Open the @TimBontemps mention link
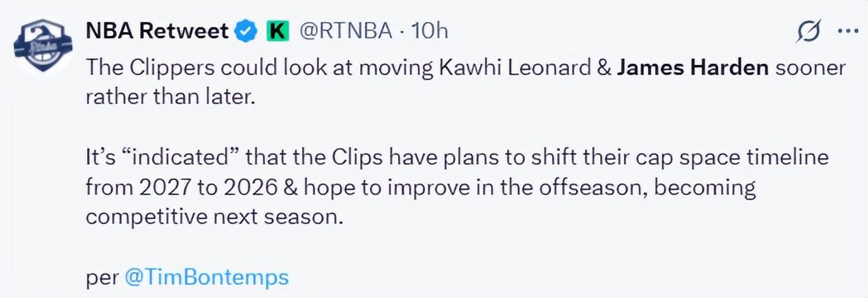 point(207,277)
